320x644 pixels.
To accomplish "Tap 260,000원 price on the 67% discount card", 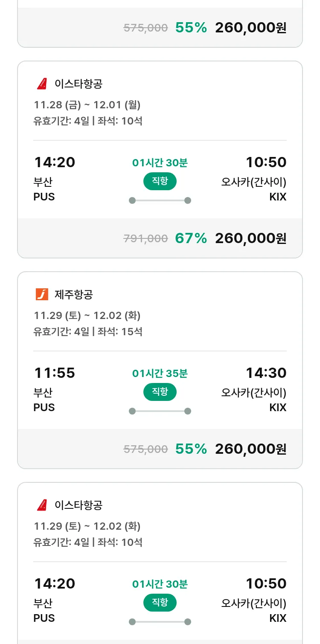I will tap(250, 238).
